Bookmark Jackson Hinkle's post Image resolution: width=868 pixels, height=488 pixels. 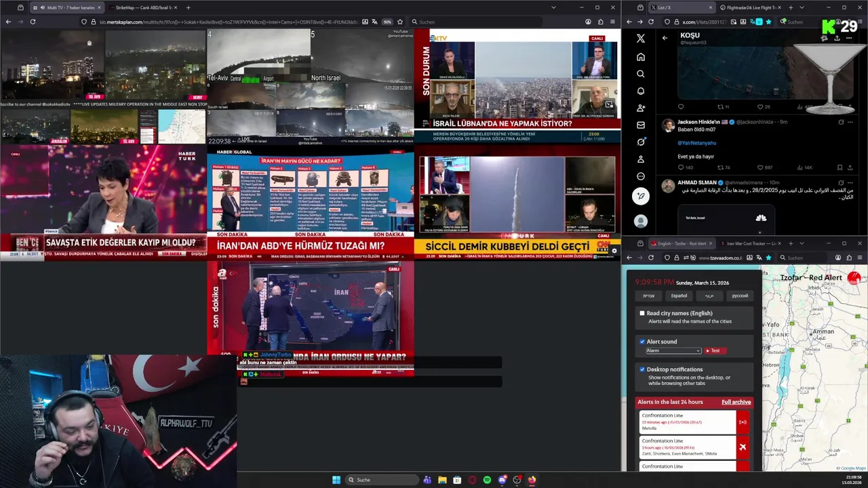840,167
